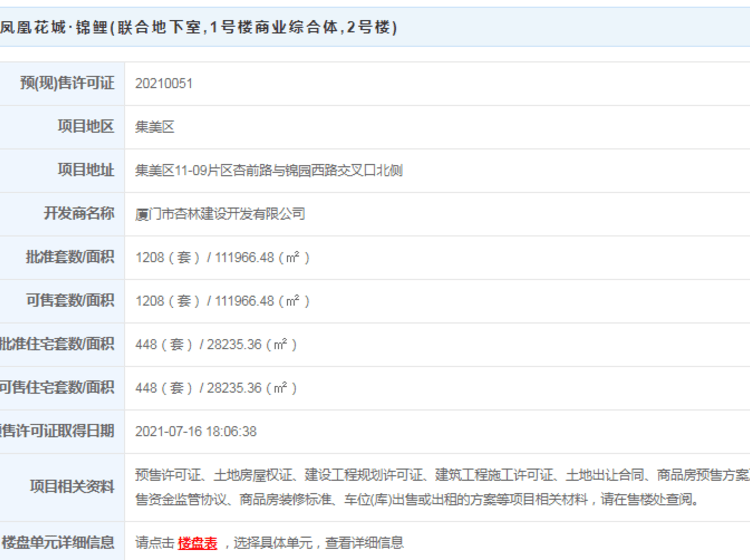Click the 项目地址 row label
The height and width of the screenshot is (560, 750).
point(85,171)
